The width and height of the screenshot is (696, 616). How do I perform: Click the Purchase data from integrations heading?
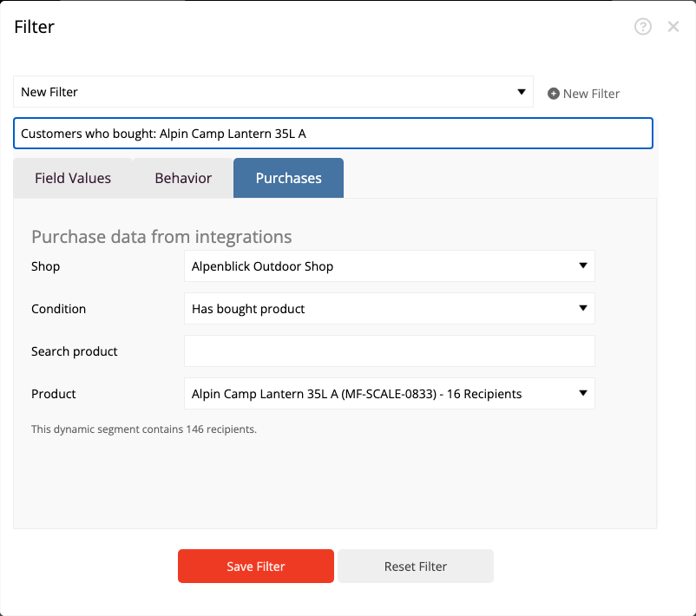pos(161,237)
